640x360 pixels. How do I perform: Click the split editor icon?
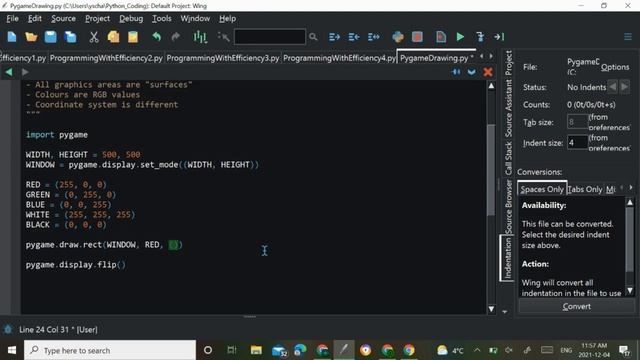click(x=456, y=72)
